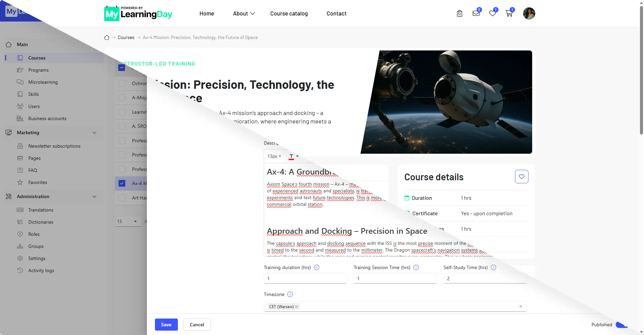This screenshot has width=644, height=335.
Task: Toggle the select-all header checkbox
Action: click(x=122, y=68)
